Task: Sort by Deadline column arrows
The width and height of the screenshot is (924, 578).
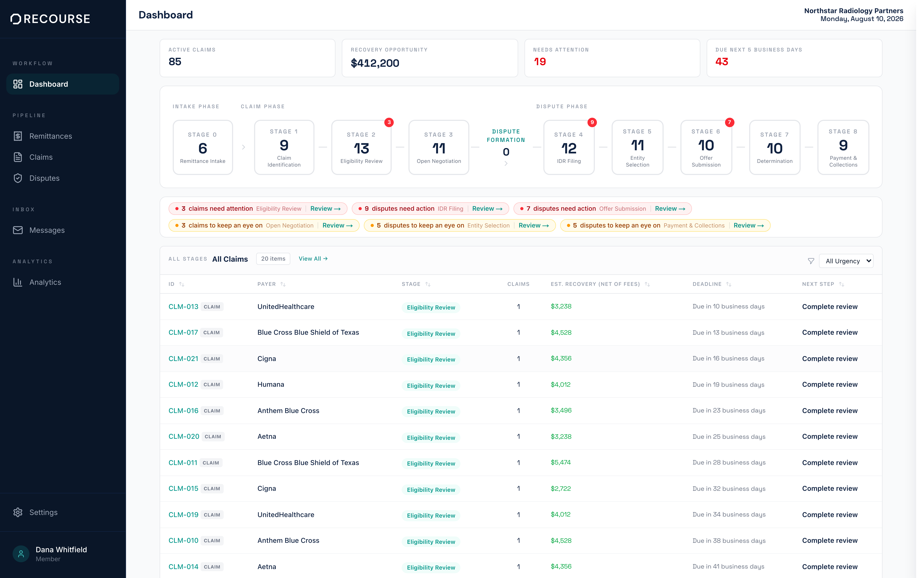Action: click(x=729, y=284)
